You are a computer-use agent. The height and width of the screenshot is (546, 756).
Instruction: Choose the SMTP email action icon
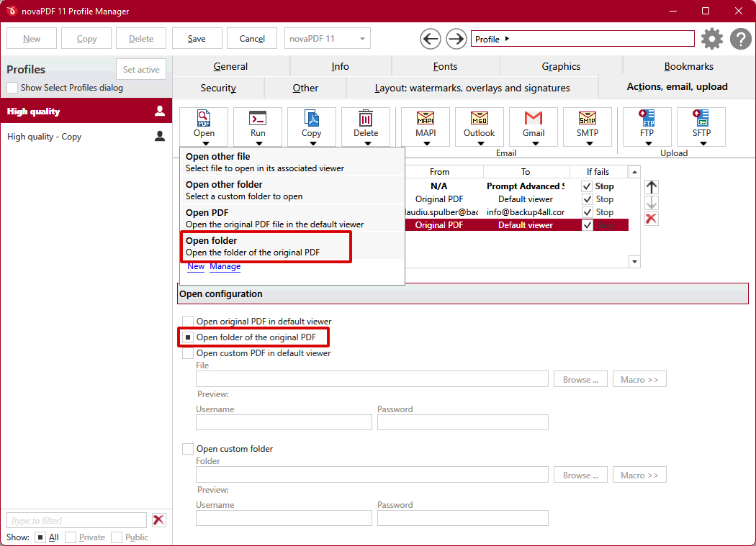pos(588,120)
